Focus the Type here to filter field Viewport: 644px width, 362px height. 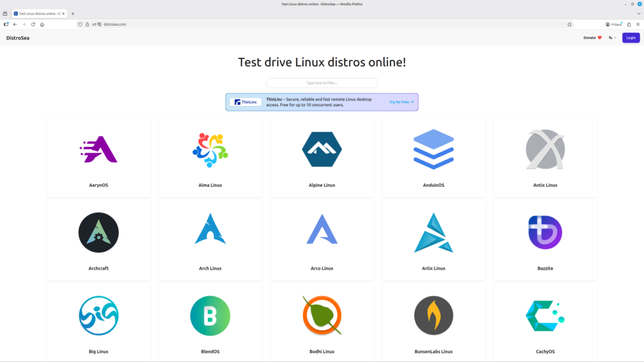coord(322,83)
